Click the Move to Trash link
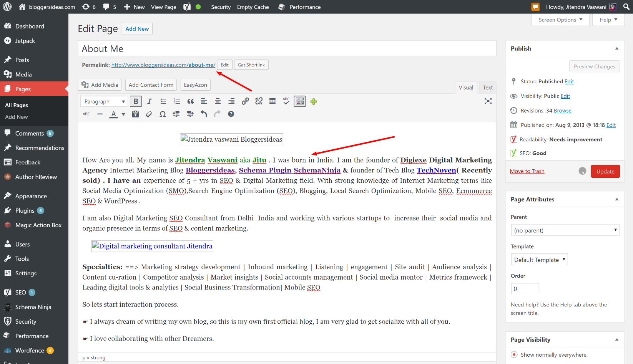 tap(527, 171)
